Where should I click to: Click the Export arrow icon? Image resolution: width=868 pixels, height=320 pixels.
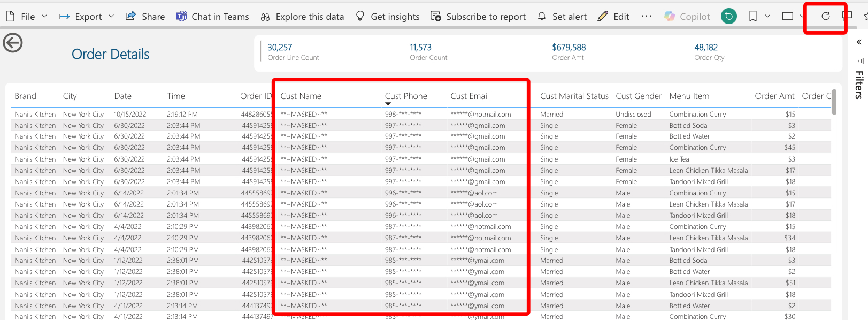pos(64,17)
